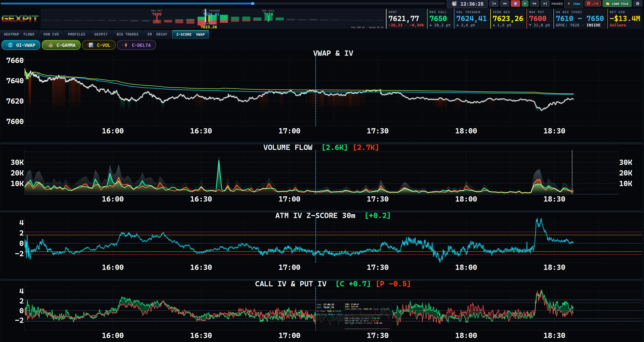The image size is (644, 342).
Task: Toggle the OI-VWAP view
Action: tap(21, 45)
